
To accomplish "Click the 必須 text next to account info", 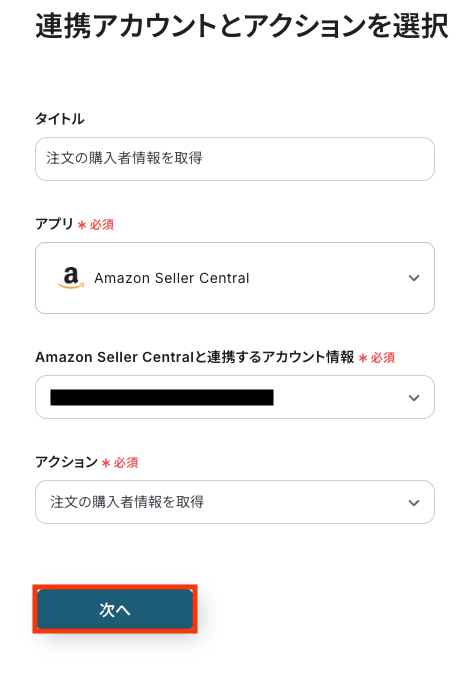I will point(383,358).
